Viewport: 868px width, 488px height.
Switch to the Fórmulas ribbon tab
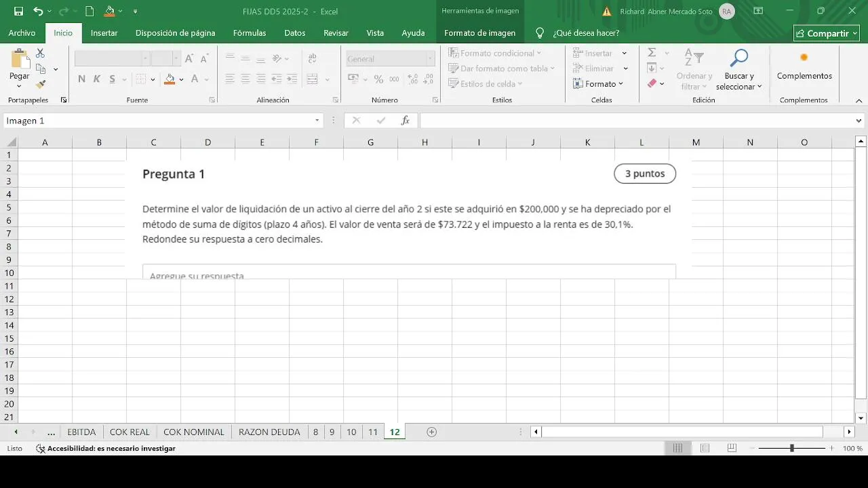pyautogui.click(x=250, y=33)
